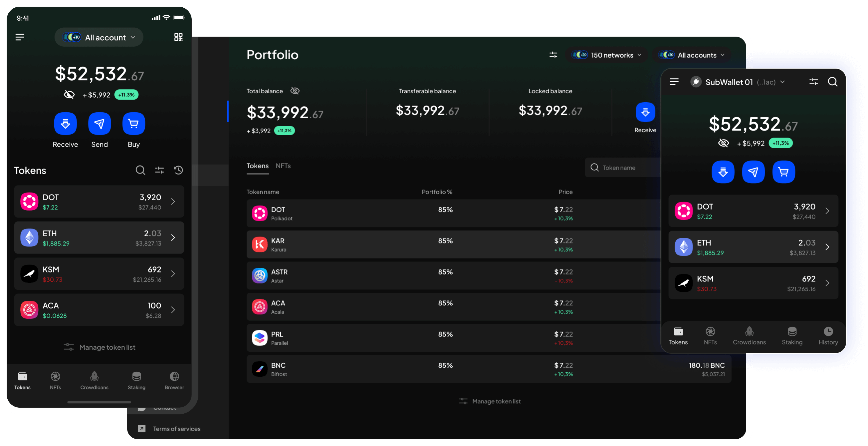
Task: Open 150 networks dropdown
Action: pyautogui.click(x=607, y=55)
